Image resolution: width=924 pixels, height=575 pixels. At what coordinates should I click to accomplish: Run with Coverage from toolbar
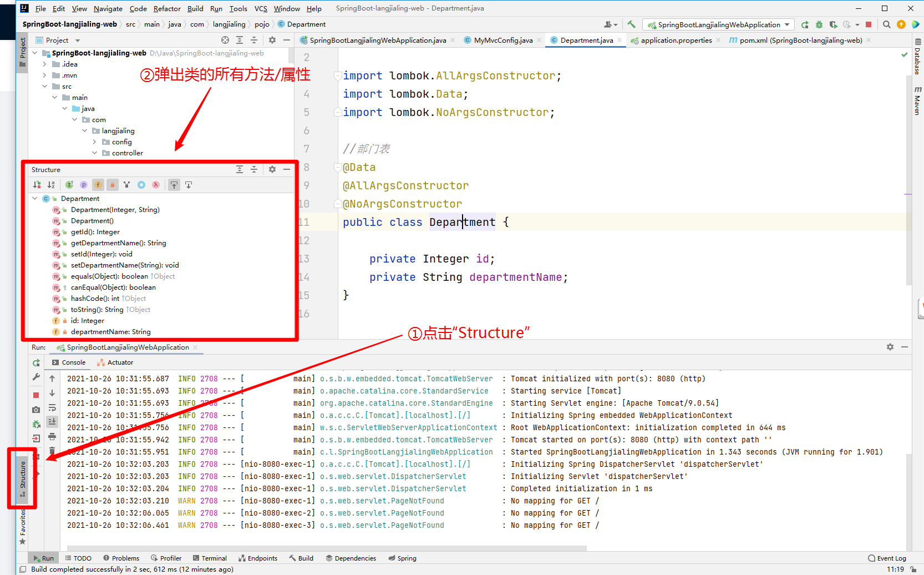pyautogui.click(x=833, y=24)
